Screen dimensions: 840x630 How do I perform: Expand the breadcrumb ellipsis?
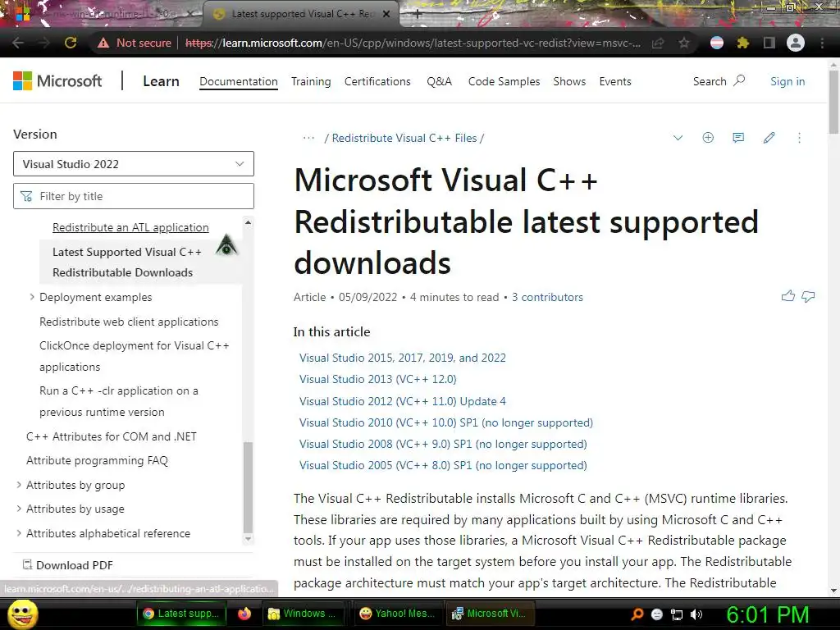coord(308,138)
